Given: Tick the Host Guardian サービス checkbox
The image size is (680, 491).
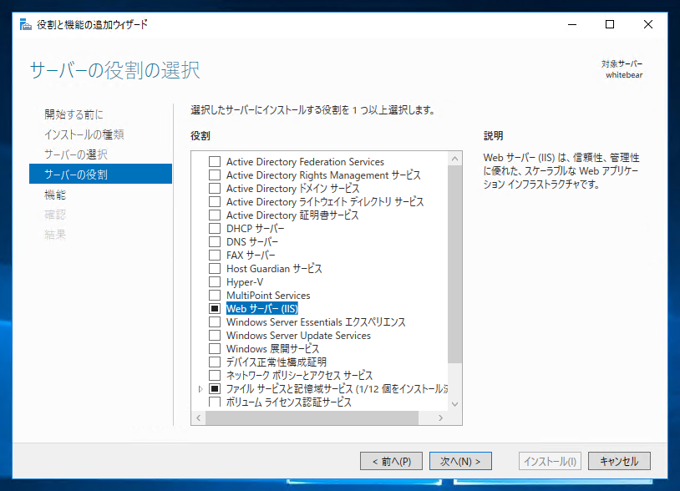Looking at the screenshot, I should [x=215, y=268].
